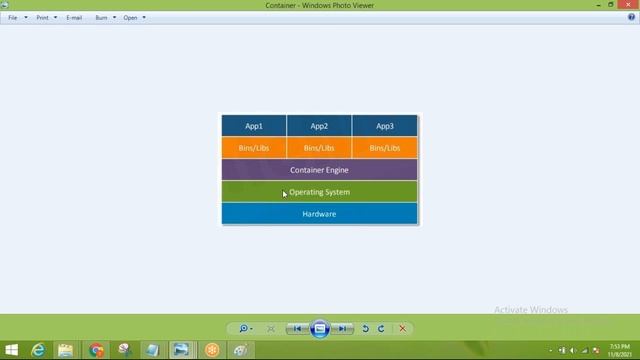
Task: Expand the Burn dropdown arrow
Action: point(114,18)
